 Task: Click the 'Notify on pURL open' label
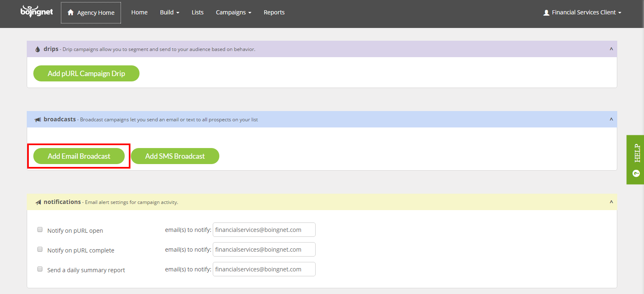click(x=75, y=231)
